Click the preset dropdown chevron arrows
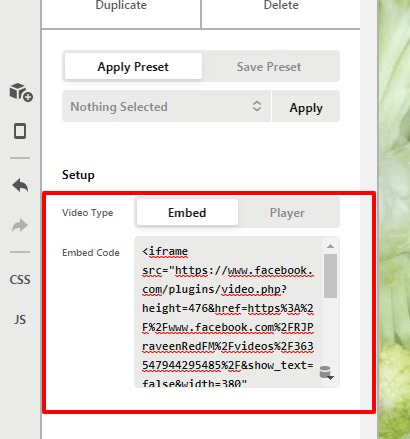The width and height of the screenshot is (410, 439). pyautogui.click(x=257, y=106)
